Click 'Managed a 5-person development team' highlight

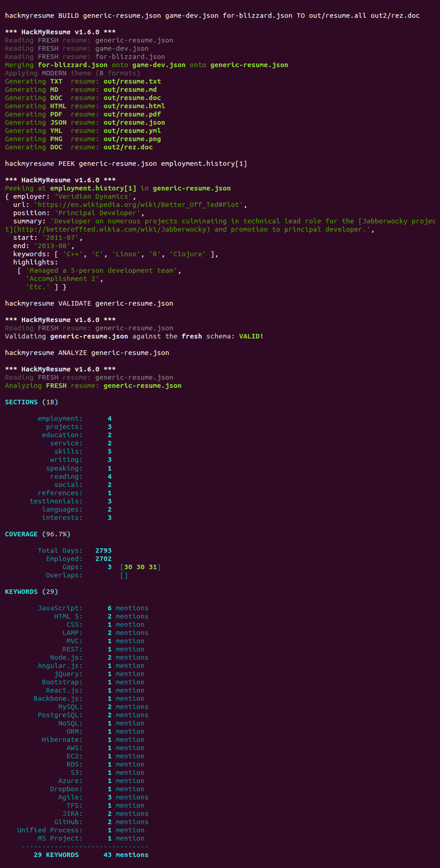pos(101,270)
